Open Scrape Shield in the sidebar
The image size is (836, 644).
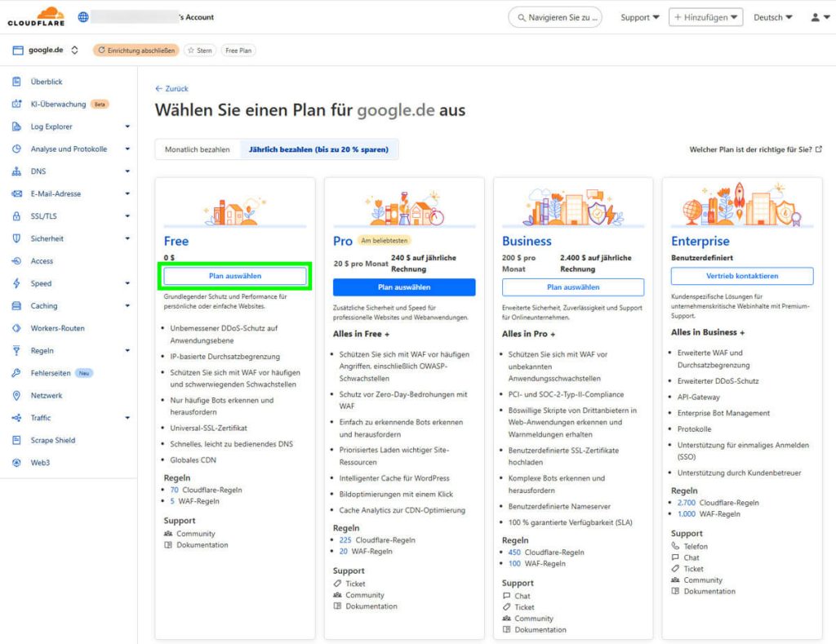coord(53,440)
